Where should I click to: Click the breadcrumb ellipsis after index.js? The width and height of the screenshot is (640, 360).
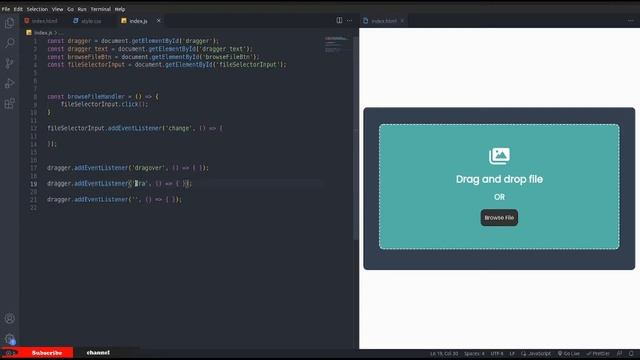(61, 33)
